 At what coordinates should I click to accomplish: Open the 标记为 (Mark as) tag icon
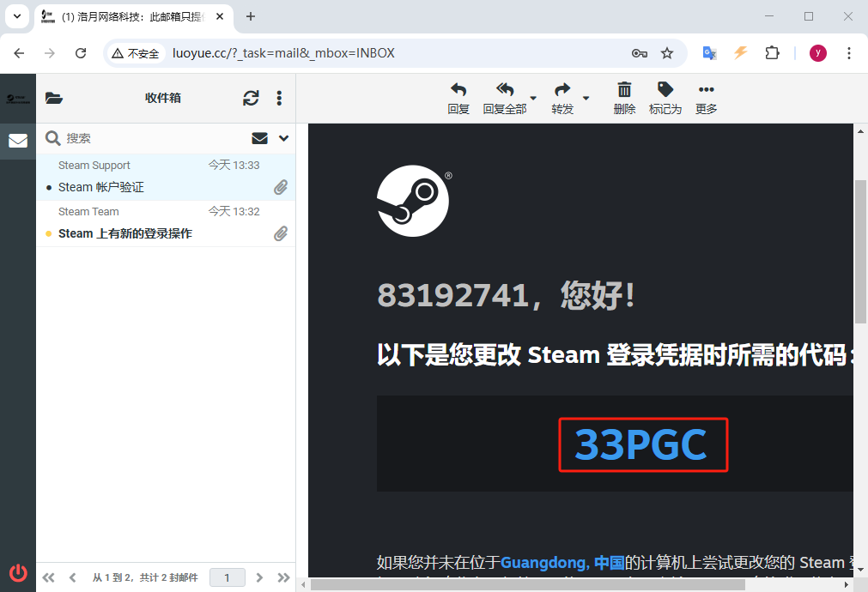[x=665, y=91]
